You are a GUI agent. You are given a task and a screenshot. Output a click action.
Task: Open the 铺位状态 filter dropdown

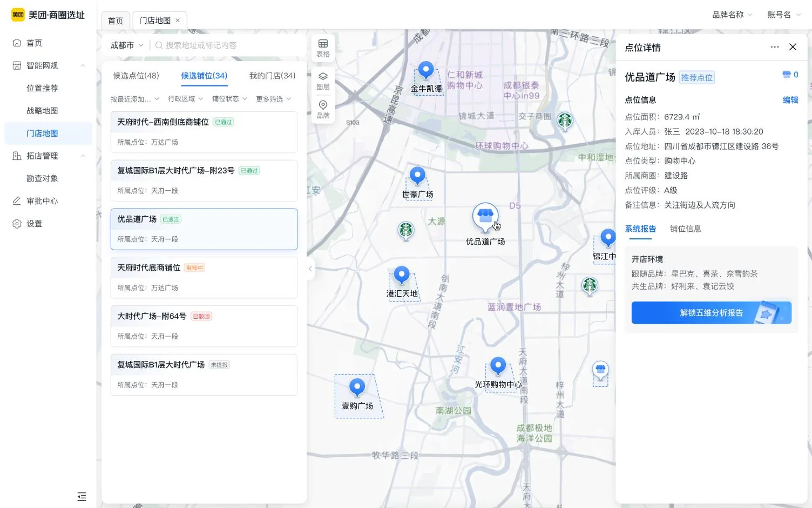point(229,99)
